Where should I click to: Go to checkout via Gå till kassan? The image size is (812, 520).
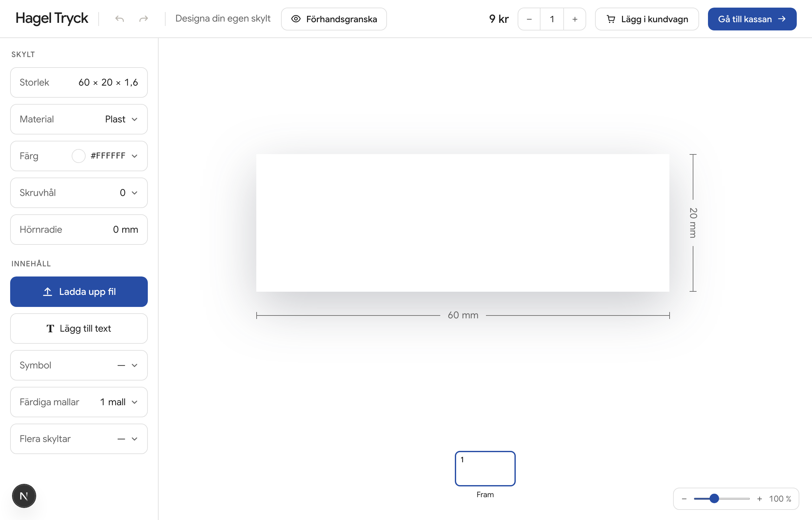752,19
